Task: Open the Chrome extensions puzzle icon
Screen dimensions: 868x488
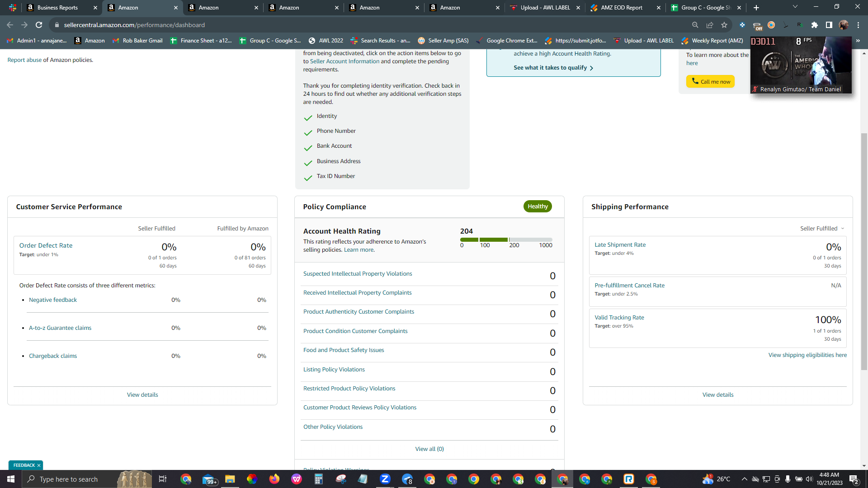Action: 815,25
